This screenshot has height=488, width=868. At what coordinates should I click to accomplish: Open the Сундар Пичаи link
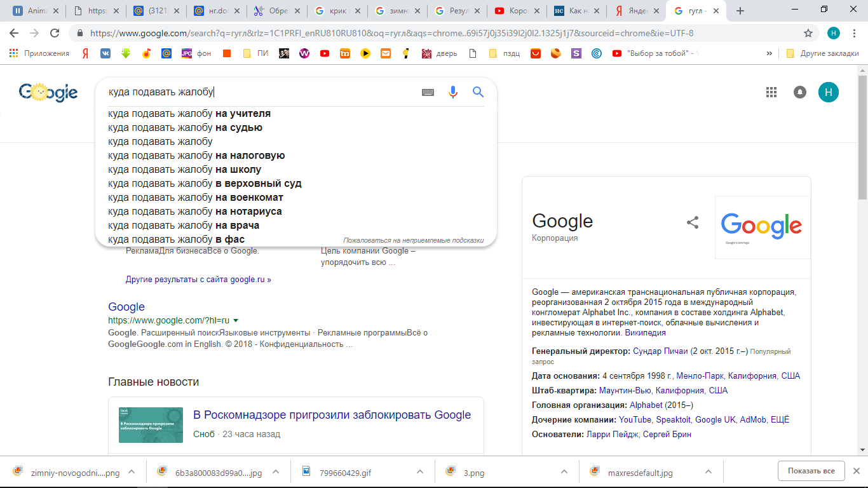click(660, 351)
